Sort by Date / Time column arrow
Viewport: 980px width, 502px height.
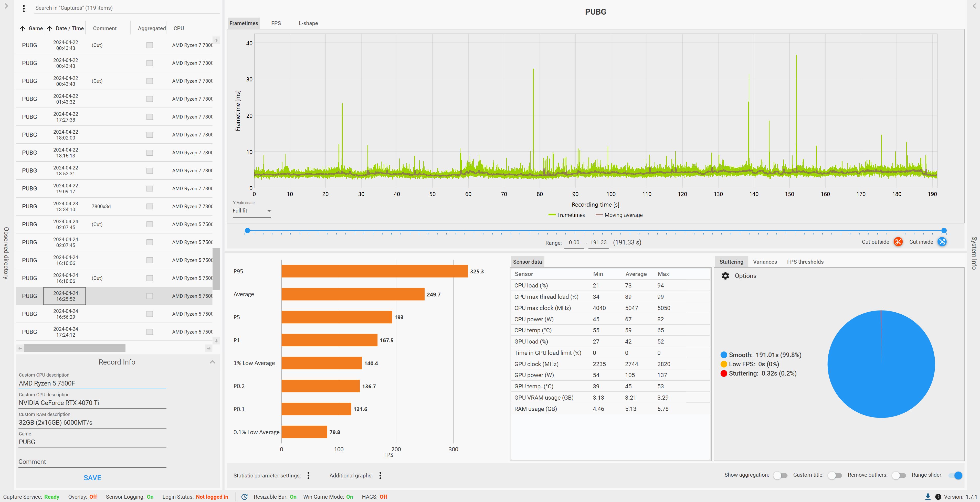pos(49,28)
